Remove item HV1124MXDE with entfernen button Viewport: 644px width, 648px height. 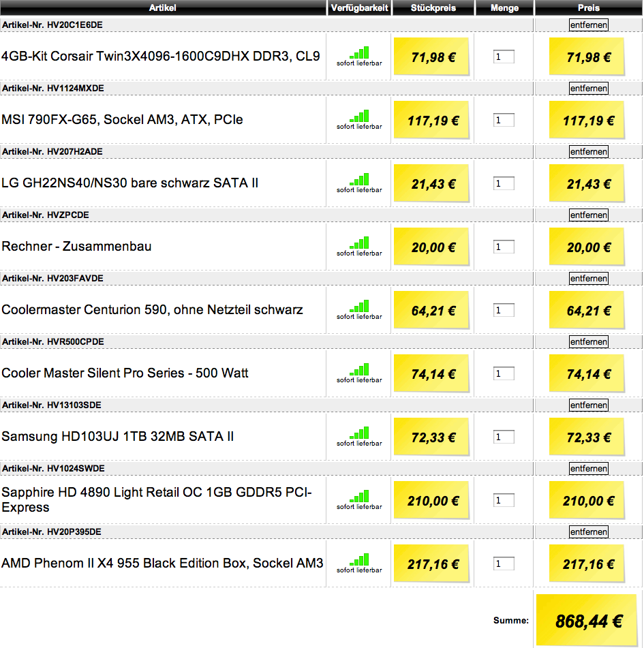[x=588, y=88]
